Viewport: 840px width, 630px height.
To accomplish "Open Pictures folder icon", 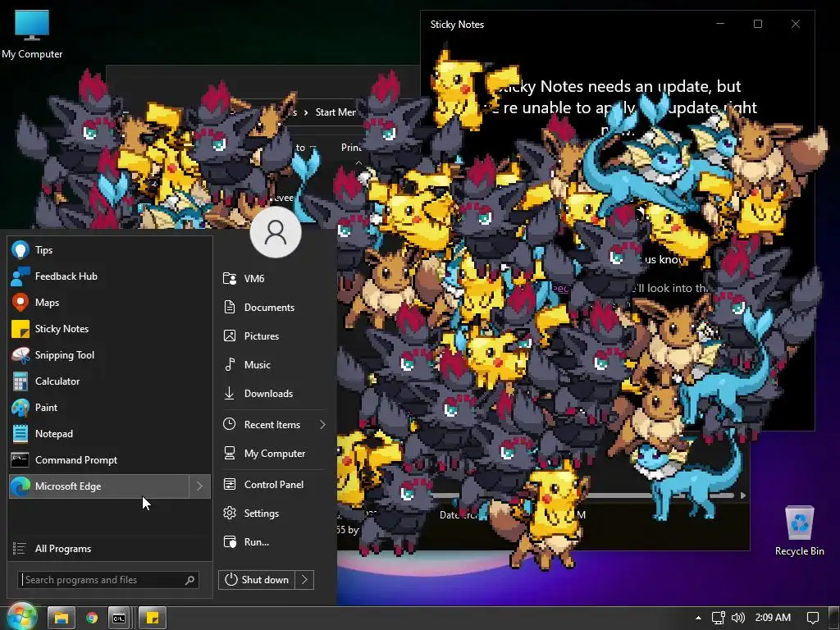I will 230,336.
